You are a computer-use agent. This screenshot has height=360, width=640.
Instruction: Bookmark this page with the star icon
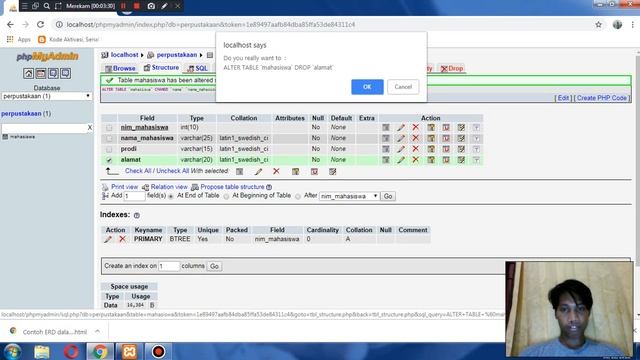[598, 24]
